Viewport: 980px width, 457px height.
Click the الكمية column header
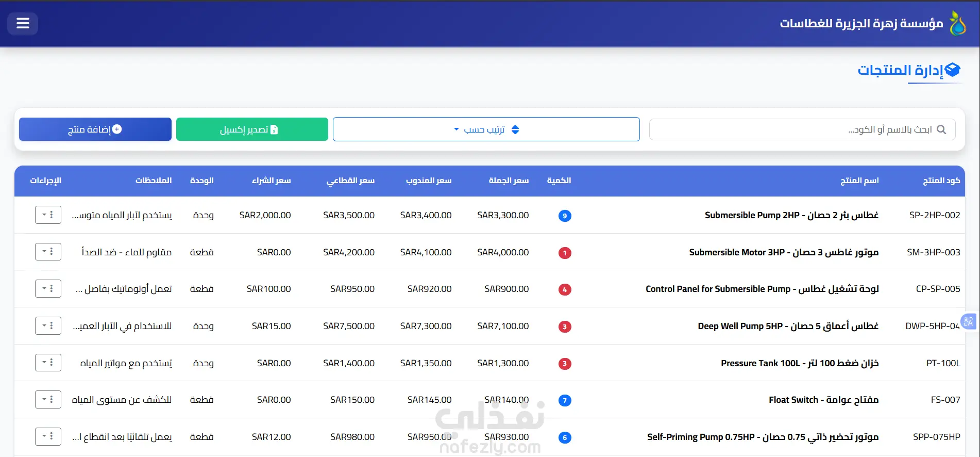coord(559,181)
